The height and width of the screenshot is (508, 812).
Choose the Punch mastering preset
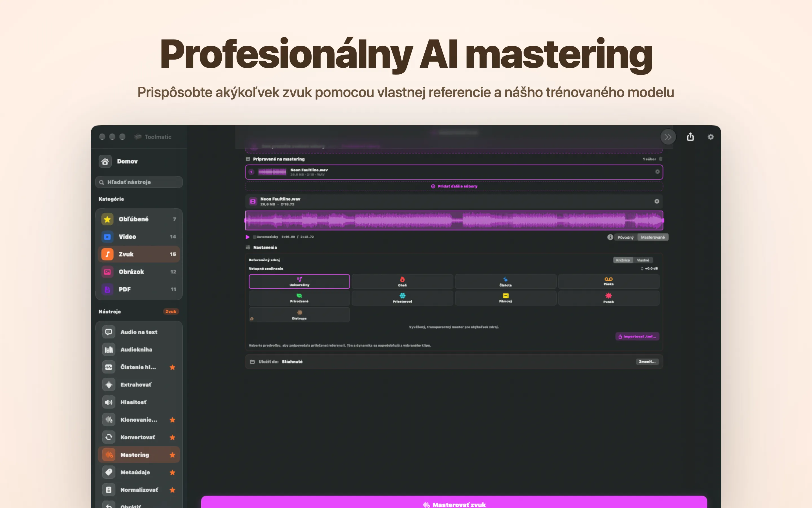tap(609, 298)
